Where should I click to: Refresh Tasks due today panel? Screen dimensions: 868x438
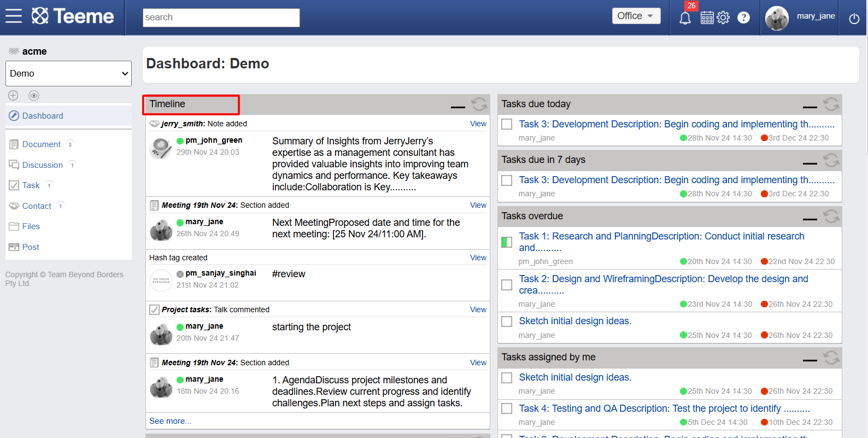831,104
